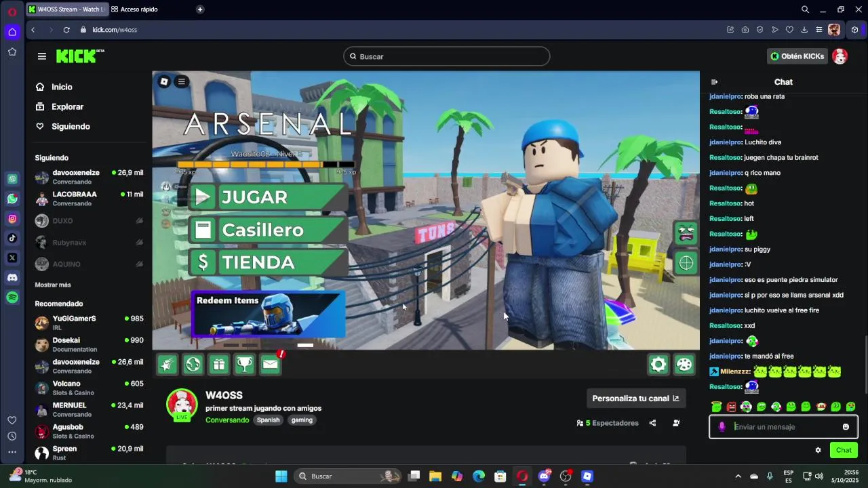The width and height of the screenshot is (868, 488).
Task: Open LACOBRAAA followed channel
Action: click(x=90, y=199)
